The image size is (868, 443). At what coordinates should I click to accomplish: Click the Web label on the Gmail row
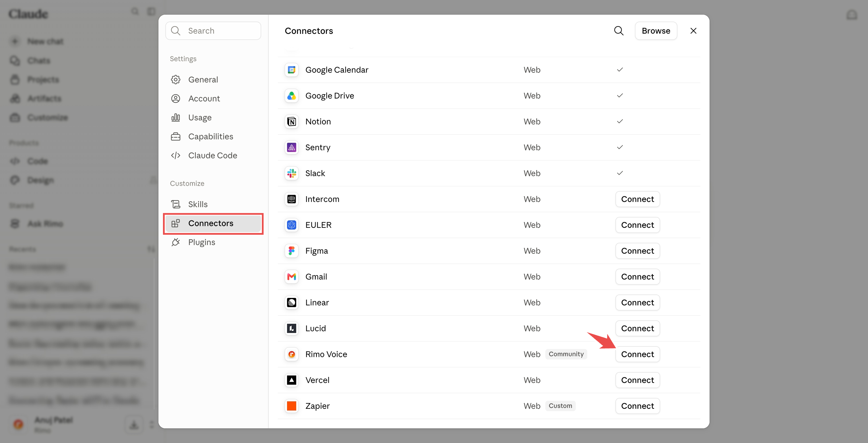(532, 276)
